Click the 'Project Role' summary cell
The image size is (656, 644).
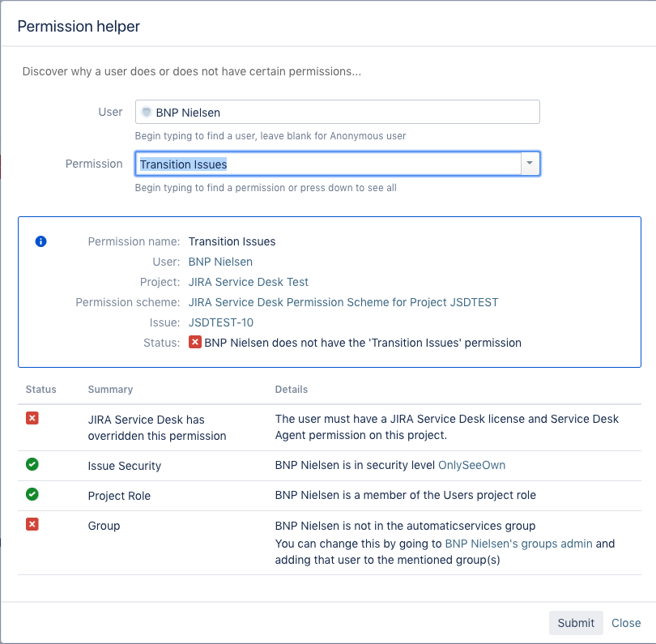[119, 496]
